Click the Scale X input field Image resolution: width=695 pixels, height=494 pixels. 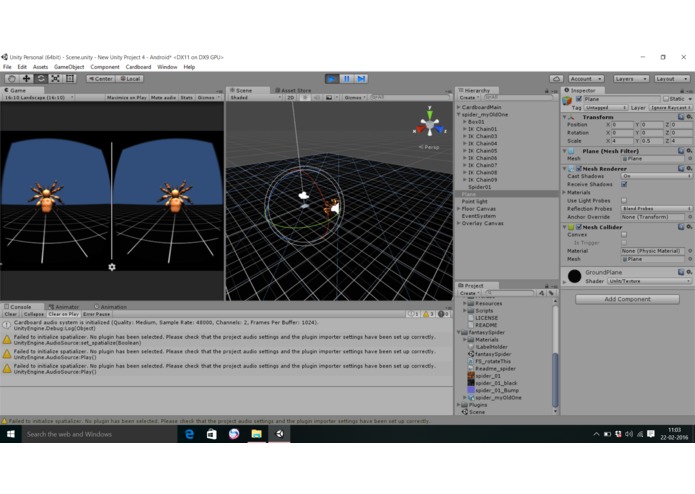click(622, 141)
